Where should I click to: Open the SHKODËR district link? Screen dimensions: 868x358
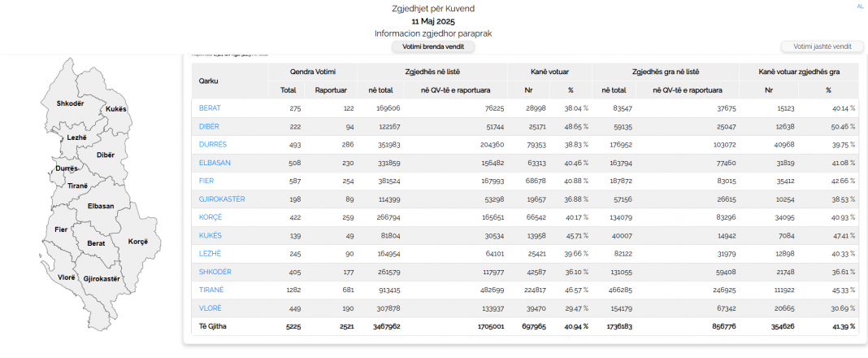point(215,272)
